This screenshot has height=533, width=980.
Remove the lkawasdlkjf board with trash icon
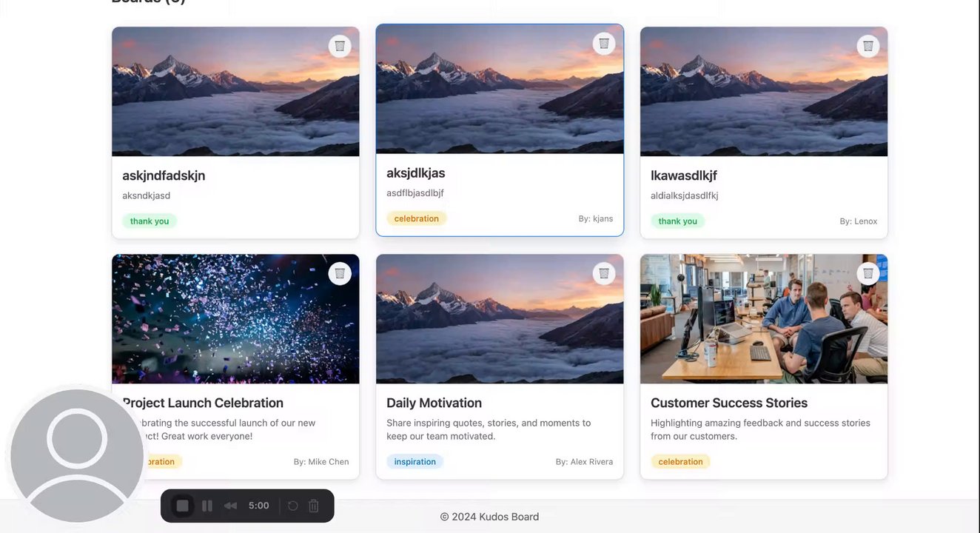point(868,46)
